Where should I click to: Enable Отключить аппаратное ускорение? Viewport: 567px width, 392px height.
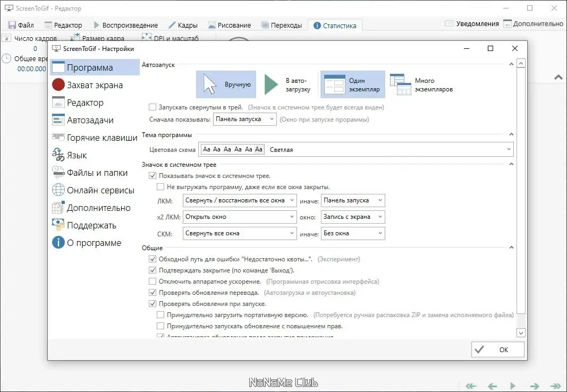[x=153, y=282]
